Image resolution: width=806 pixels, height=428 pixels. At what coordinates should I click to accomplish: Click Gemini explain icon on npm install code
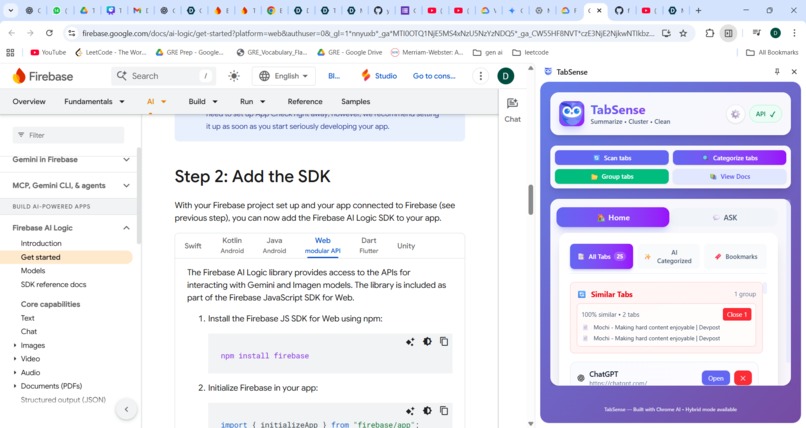(x=410, y=342)
